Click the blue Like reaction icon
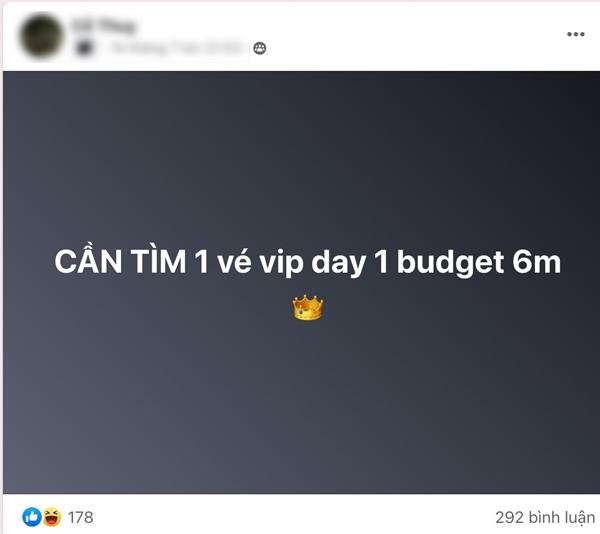 pos(32,517)
